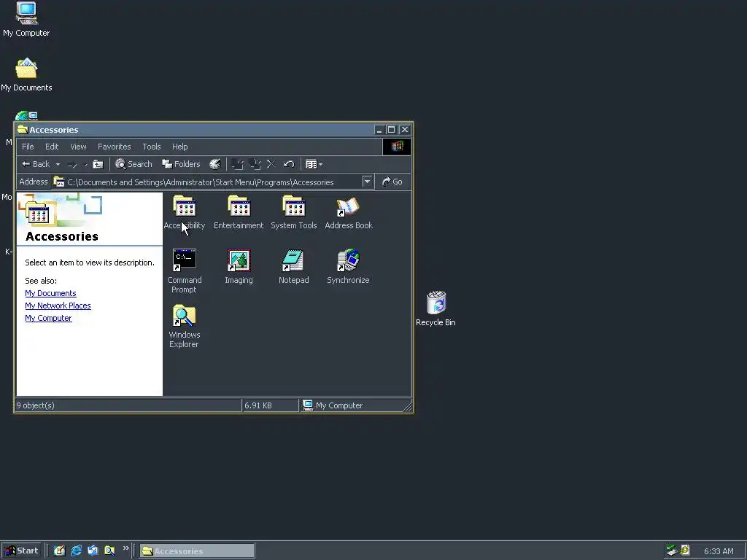Click the Undo toolbar icon

coord(289,164)
